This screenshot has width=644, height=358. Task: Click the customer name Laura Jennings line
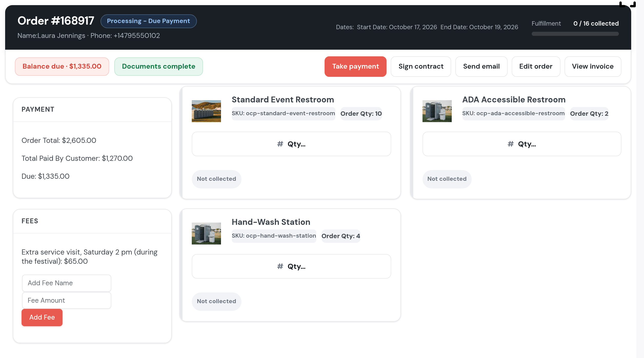88,36
